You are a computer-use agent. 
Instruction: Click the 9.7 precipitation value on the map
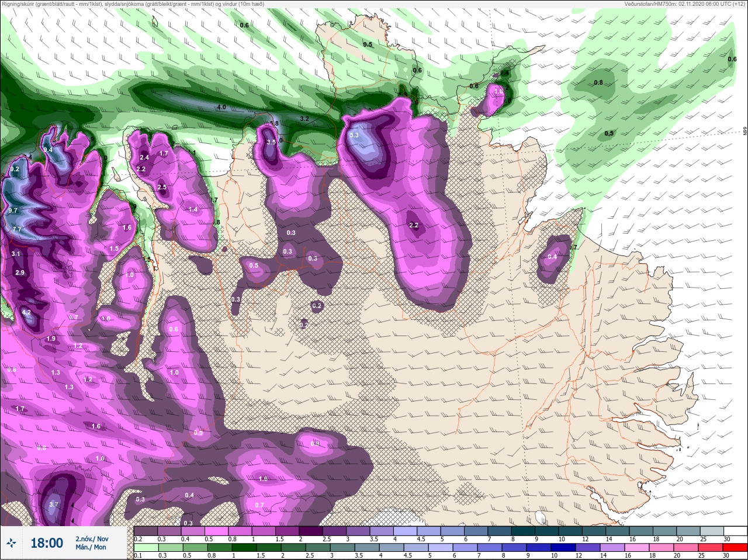click(x=13, y=210)
